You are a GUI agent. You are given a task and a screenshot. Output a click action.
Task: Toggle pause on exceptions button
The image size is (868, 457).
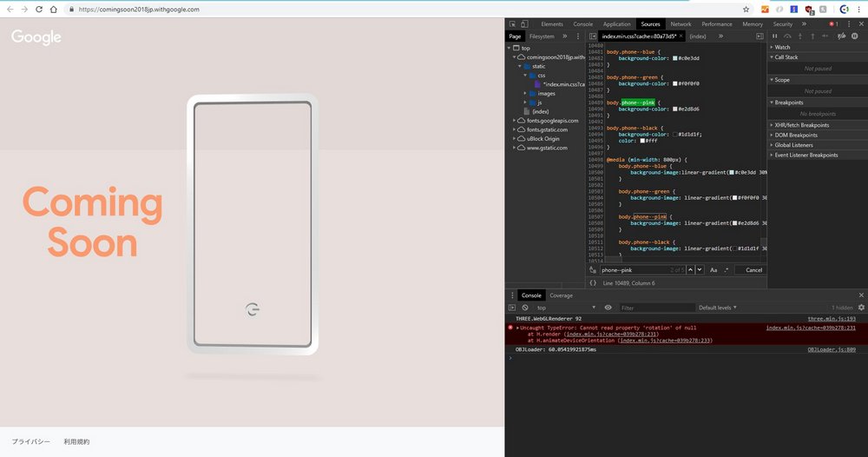click(855, 36)
